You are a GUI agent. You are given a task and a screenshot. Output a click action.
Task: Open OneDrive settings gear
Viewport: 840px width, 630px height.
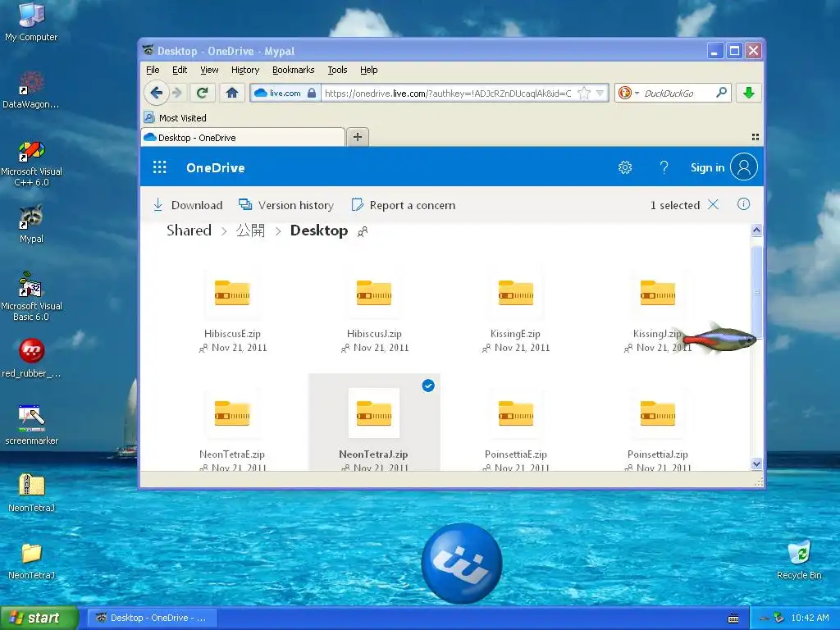625,167
